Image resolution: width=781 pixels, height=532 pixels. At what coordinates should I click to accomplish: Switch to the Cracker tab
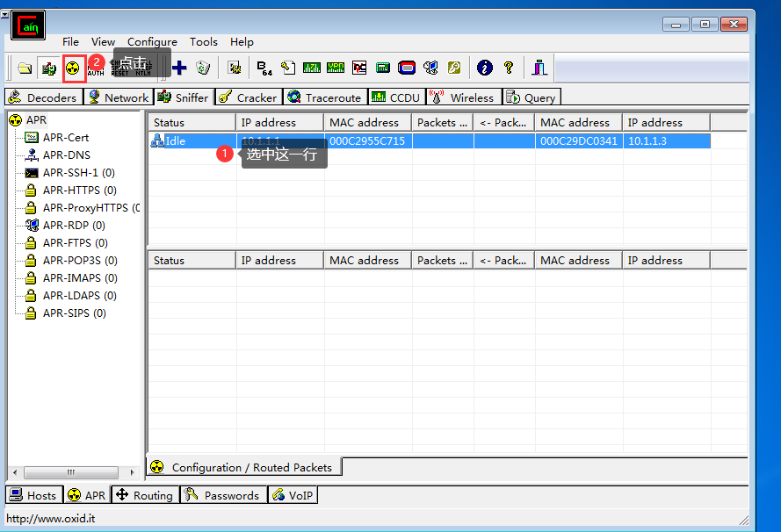(x=249, y=97)
